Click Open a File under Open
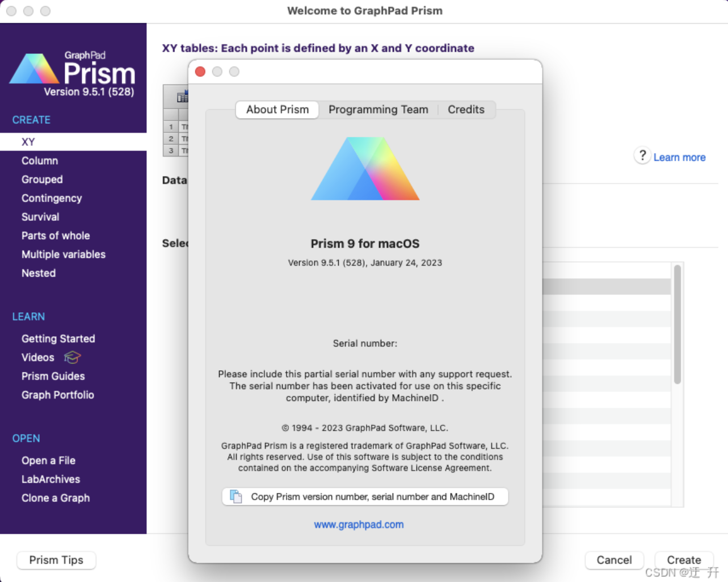The height and width of the screenshot is (582, 728). (x=48, y=460)
